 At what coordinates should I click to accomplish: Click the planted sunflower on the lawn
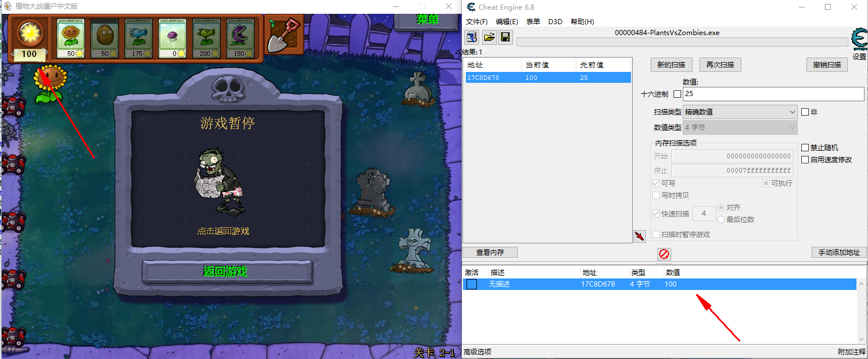click(x=50, y=84)
